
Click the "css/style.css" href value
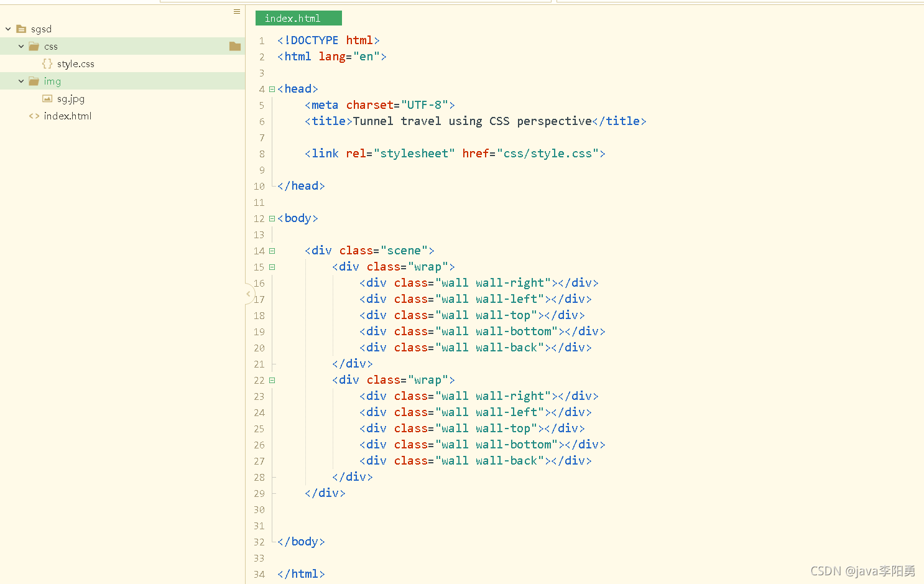tap(548, 154)
